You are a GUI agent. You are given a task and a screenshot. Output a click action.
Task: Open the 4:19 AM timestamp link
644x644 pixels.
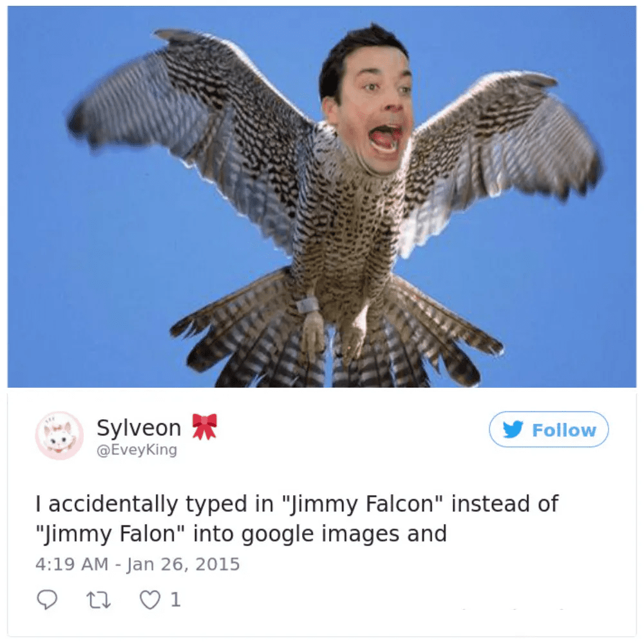[x=72, y=564]
